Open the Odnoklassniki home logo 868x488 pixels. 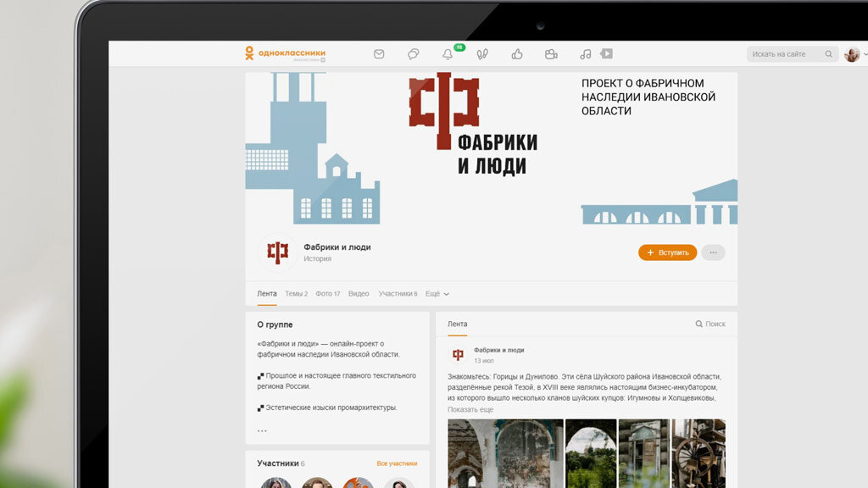click(285, 53)
